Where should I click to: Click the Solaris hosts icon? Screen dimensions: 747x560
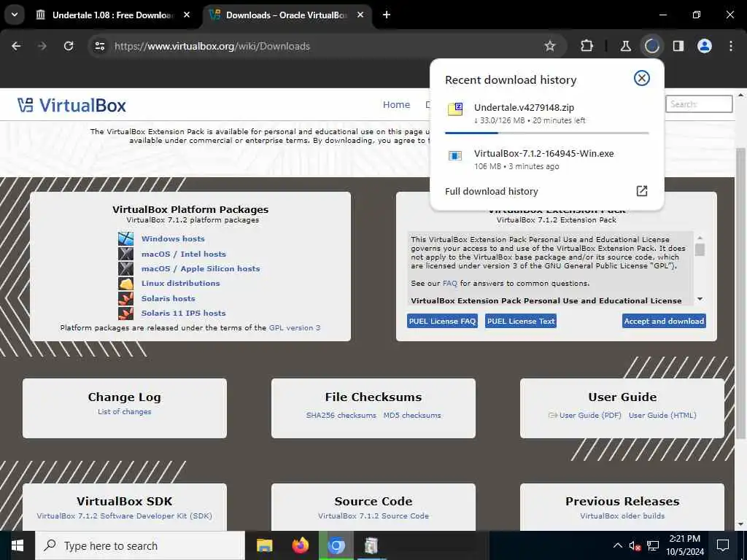pyautogui.click(x=125, y=298)
